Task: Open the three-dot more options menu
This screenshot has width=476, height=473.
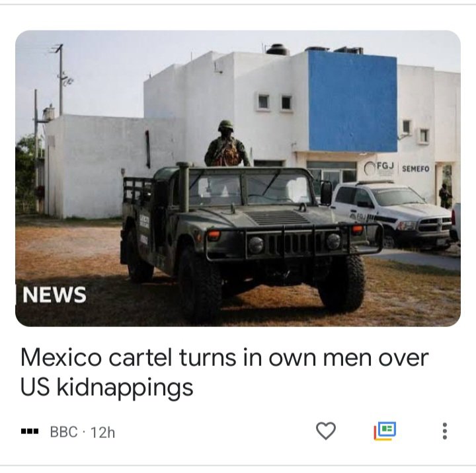Action: pos(445,431)
